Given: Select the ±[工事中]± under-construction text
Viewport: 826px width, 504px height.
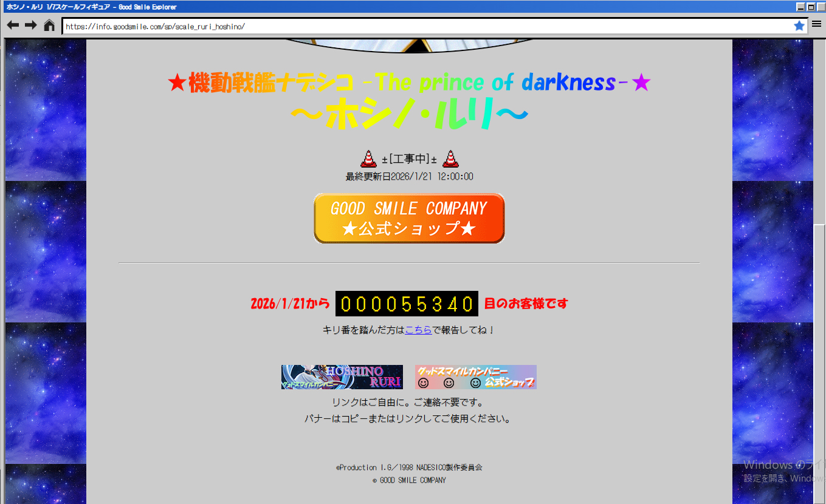Looking at the screenshot, I should 410,159.
